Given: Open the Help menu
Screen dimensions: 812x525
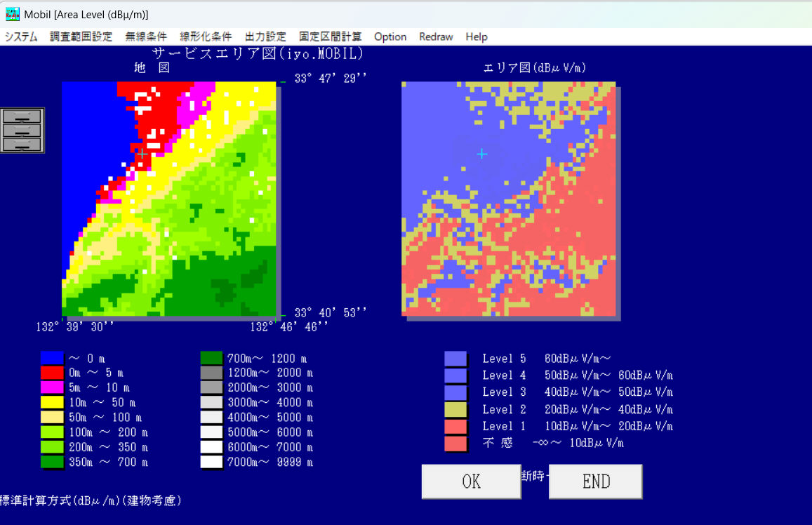Looking at the screenshot, I should (x=477, y=37).
